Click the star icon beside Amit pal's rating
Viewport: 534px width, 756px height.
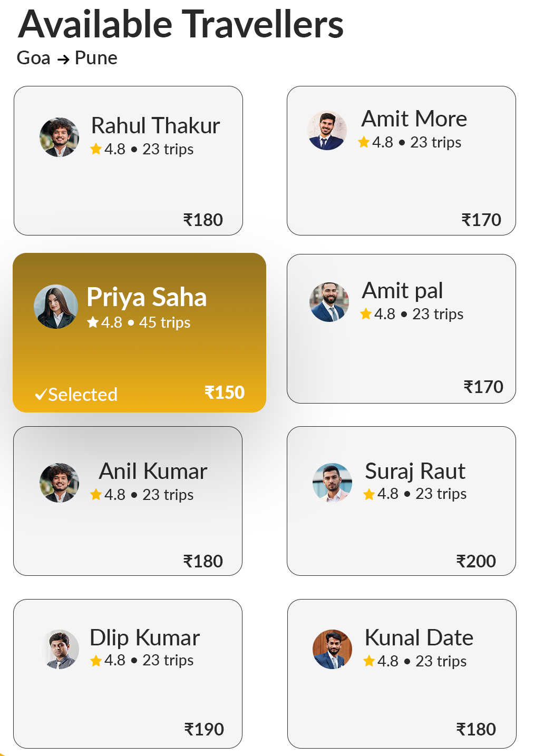click(366, 314)
